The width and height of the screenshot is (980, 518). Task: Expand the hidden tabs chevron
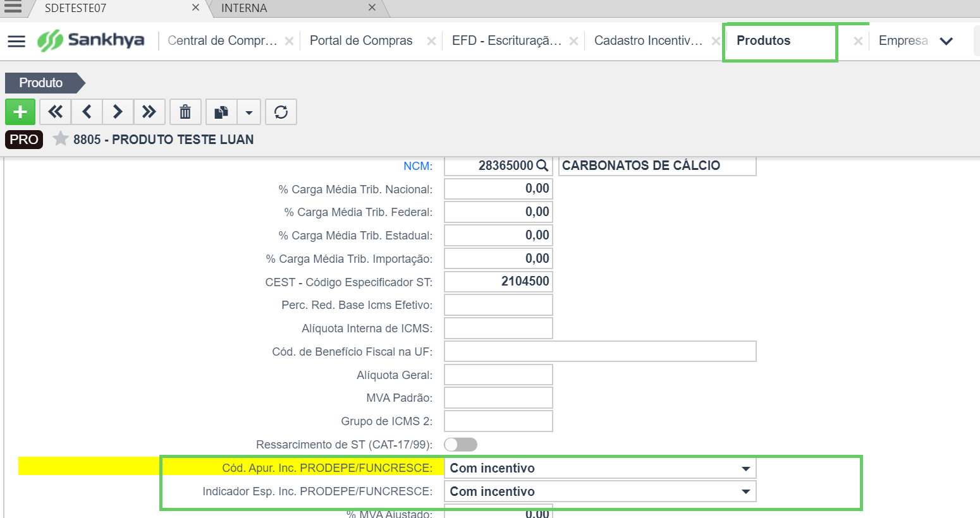pyautogui.click(x=946, y=41)
